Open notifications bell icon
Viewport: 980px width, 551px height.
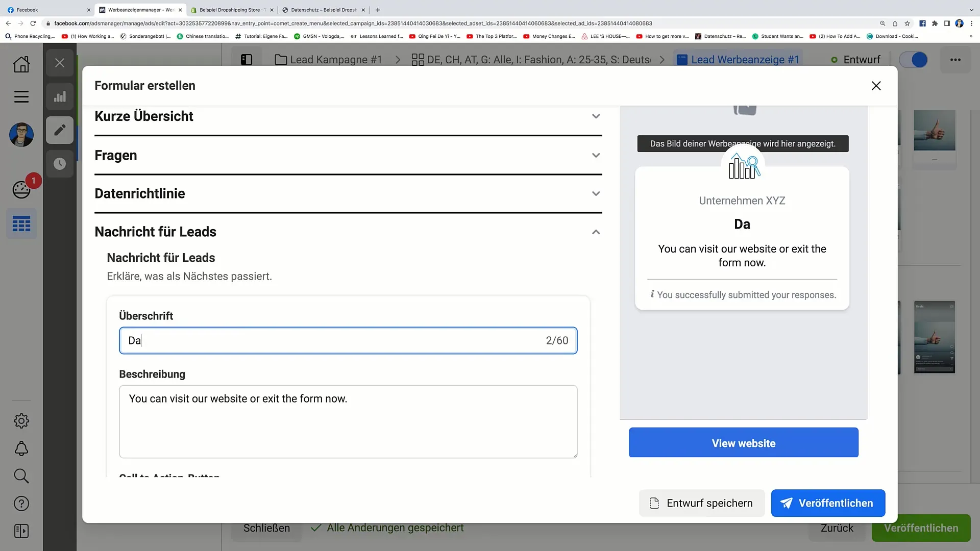(21, 448)
